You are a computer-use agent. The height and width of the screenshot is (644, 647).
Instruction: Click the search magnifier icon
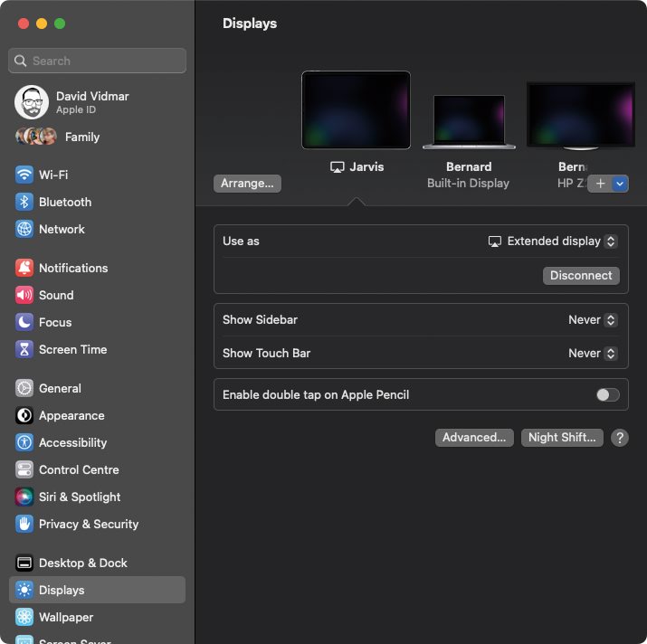click(x=20, y=61)
